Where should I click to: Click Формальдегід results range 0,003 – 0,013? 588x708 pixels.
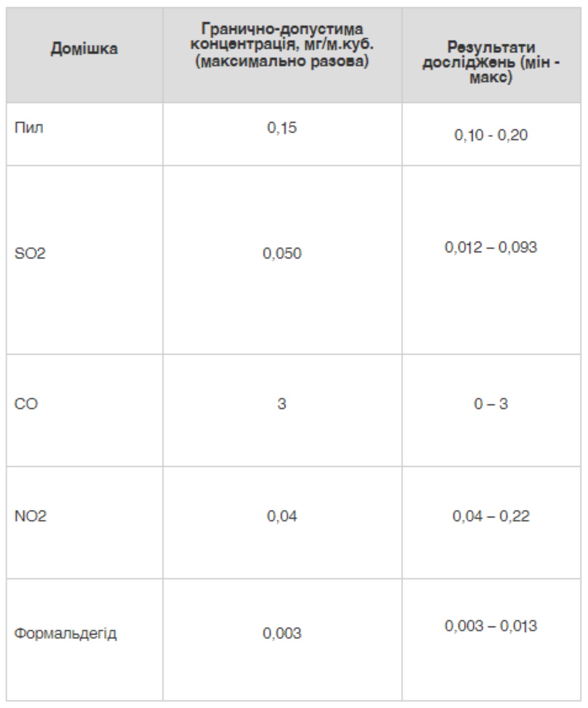point(491,626)
